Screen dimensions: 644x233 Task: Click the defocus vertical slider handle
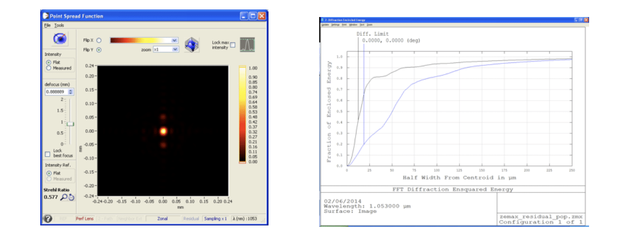pos(70,124)
